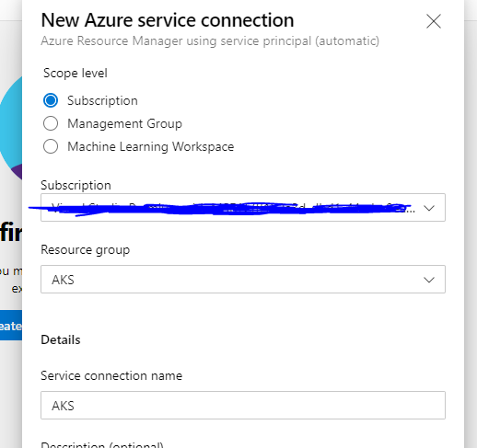
Task: Expand the Subscription dropdown chevron arrow
Action: tap(429, 208)
